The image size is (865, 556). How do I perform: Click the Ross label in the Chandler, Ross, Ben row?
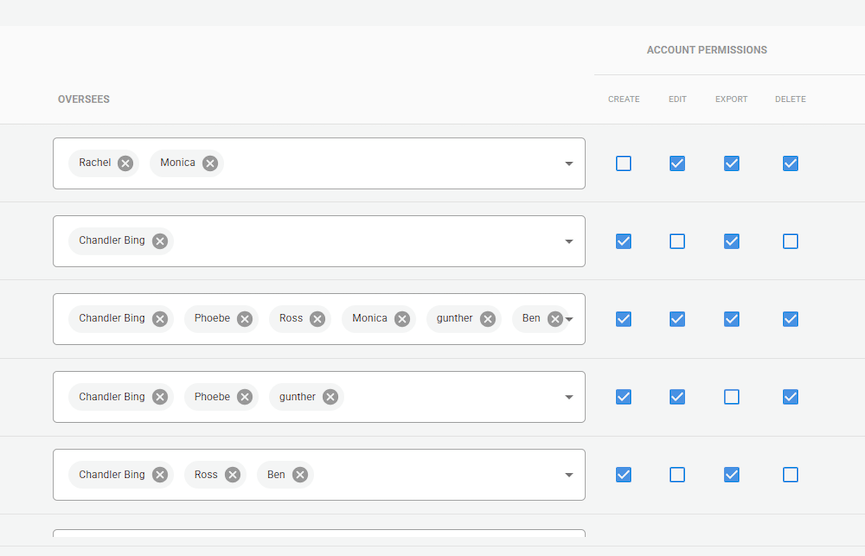[x=206, y=474]
